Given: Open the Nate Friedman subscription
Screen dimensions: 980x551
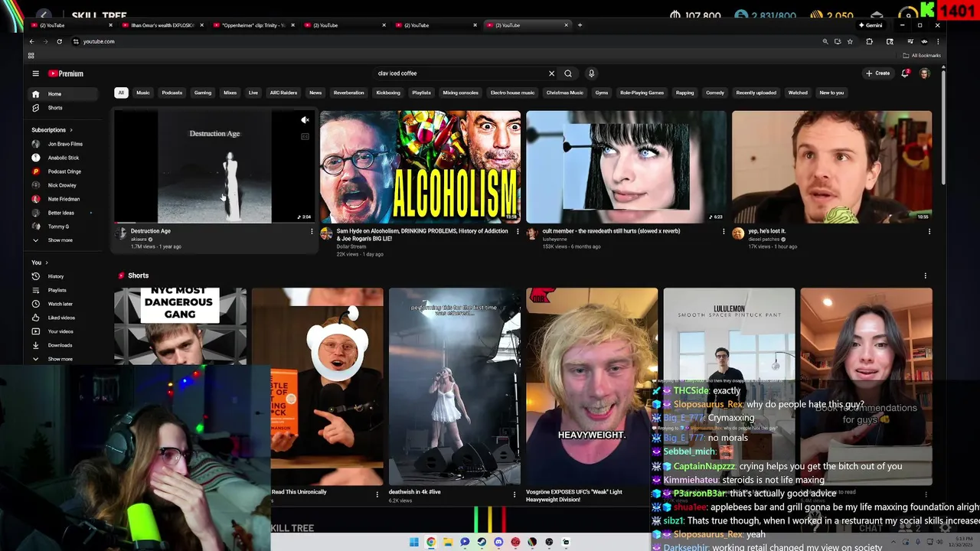Looking at the screenshot, I should pyautogui.click(x=64, y=199).
